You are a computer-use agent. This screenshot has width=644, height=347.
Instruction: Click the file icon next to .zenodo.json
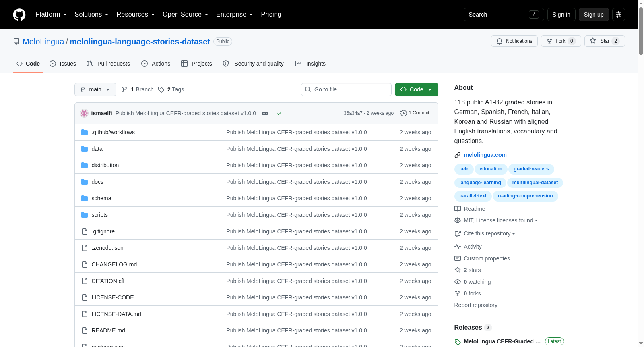click(x=85, y=248)
